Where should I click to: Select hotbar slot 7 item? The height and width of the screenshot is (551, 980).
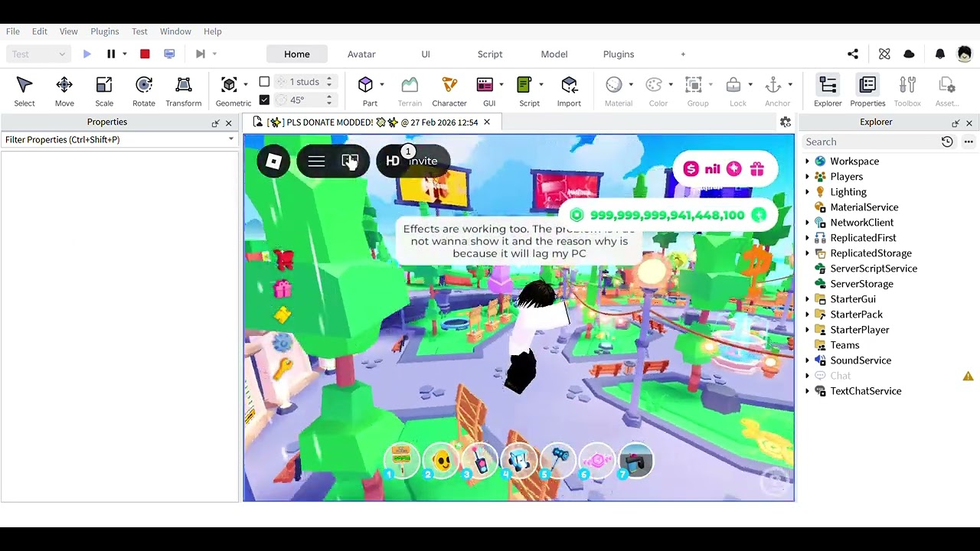(635, 461)
